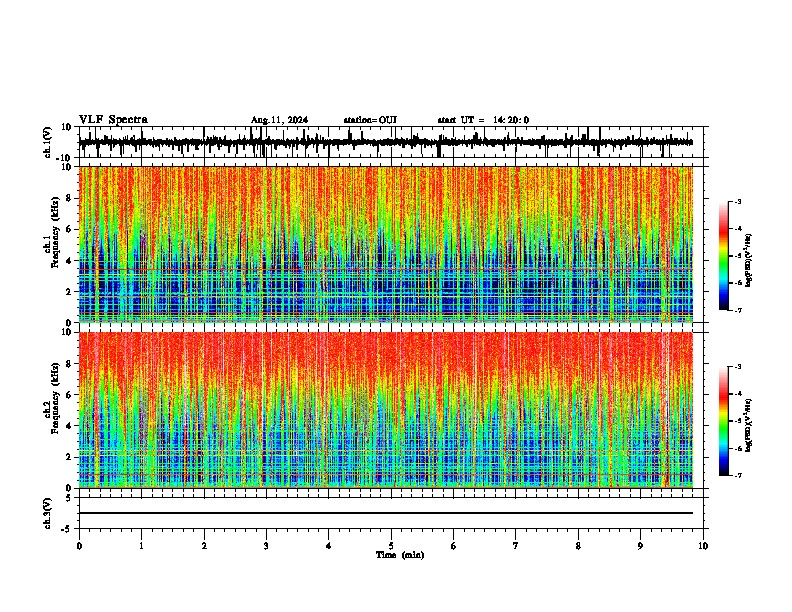792x612 pixels.
Task: Click the "start UT = 14:20:0" header text
Action: point(483,120)
